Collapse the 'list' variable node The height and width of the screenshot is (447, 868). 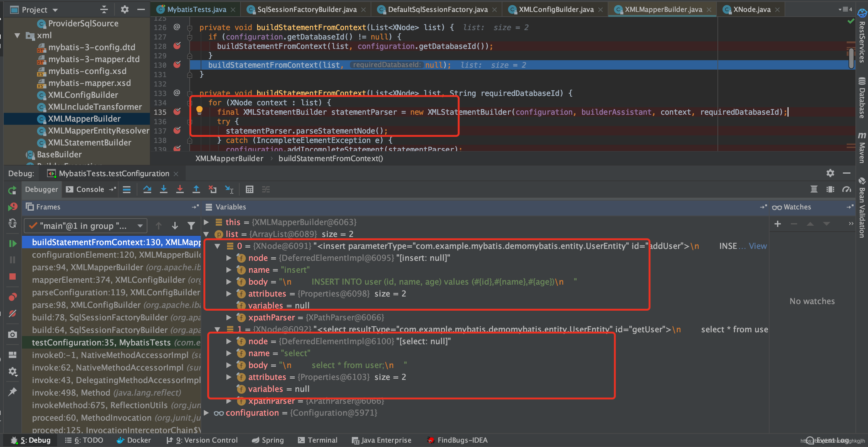tap(207, 234)
